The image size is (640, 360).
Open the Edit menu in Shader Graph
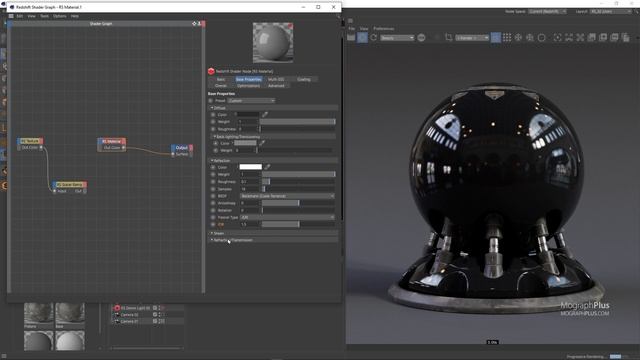coord(20,16)
